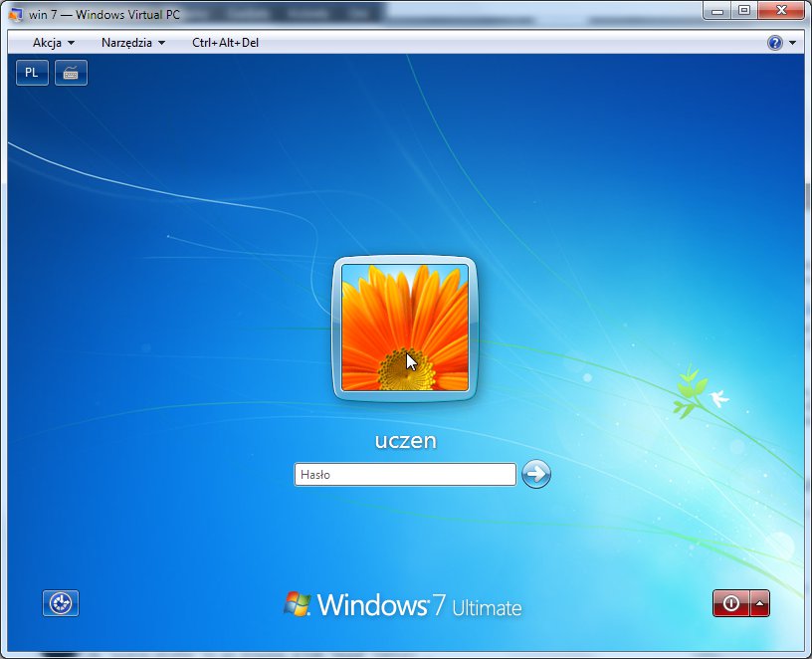Expand the help dropdown arrow
Screen dimensions: 812x659
pyautogui.click(x=792, y=43)
